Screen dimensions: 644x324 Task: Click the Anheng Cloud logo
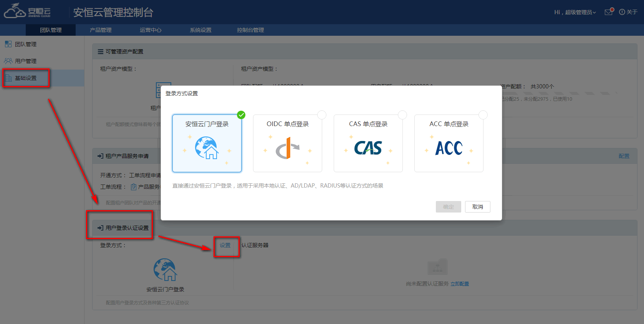point(27,11)
